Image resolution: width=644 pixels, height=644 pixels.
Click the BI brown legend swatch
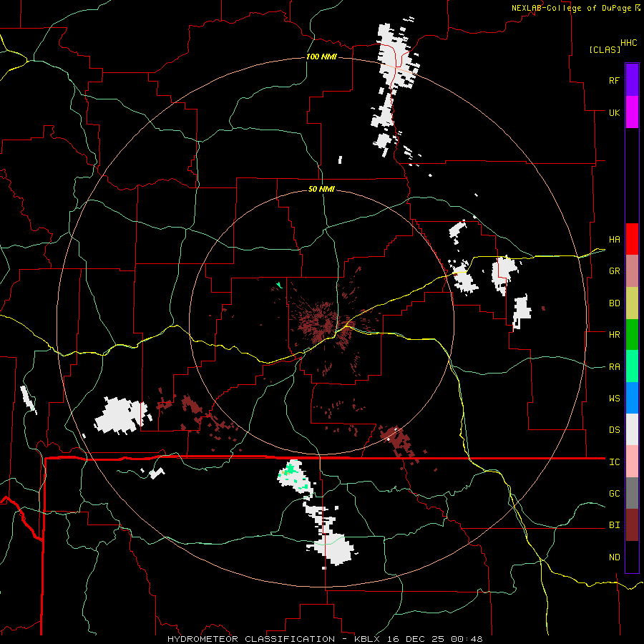click(632, 525)
